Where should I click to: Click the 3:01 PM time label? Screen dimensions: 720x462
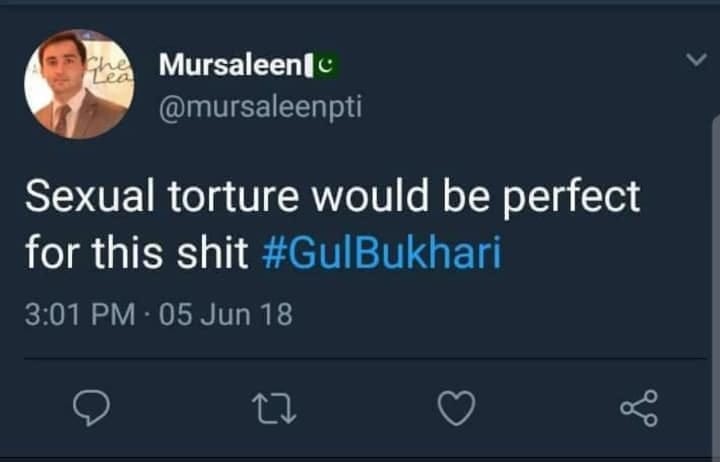tap(79, 315)
